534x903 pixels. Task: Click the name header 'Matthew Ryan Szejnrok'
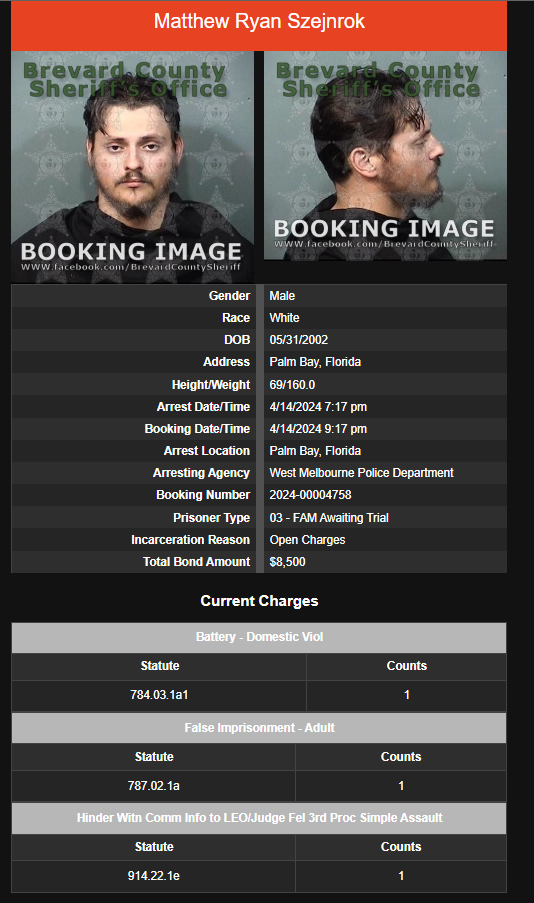click(259, 21)
